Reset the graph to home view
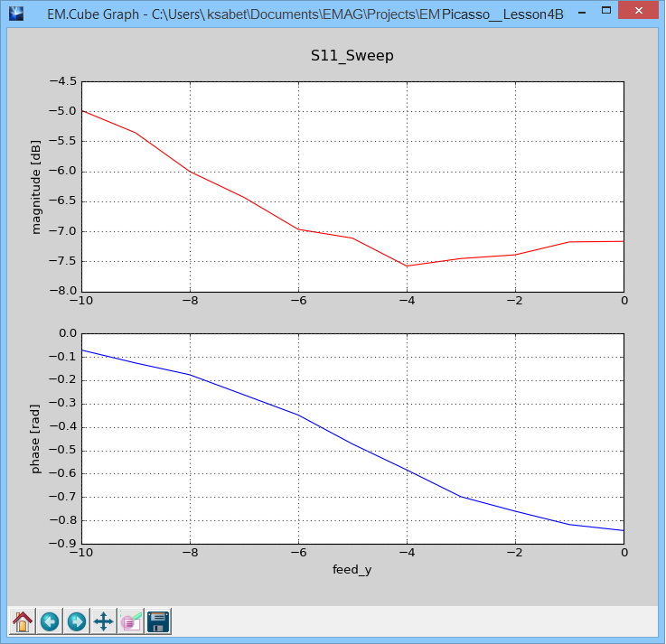Screen dimensions: 666x644 (x=23, y=621)
